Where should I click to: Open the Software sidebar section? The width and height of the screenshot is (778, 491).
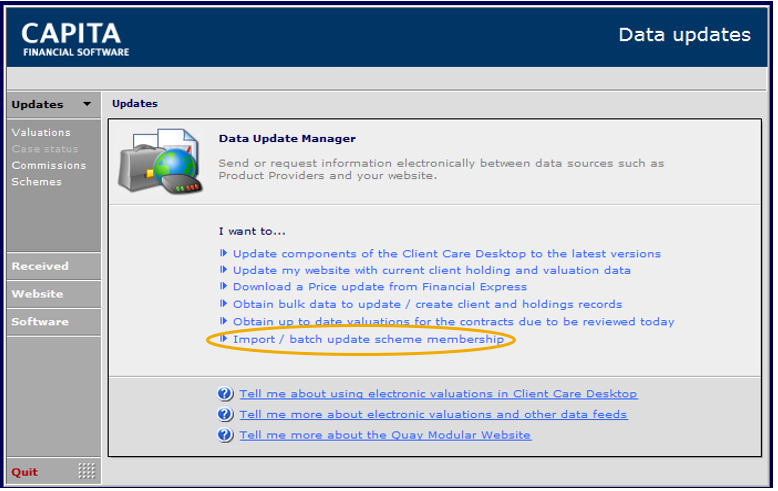54,322
